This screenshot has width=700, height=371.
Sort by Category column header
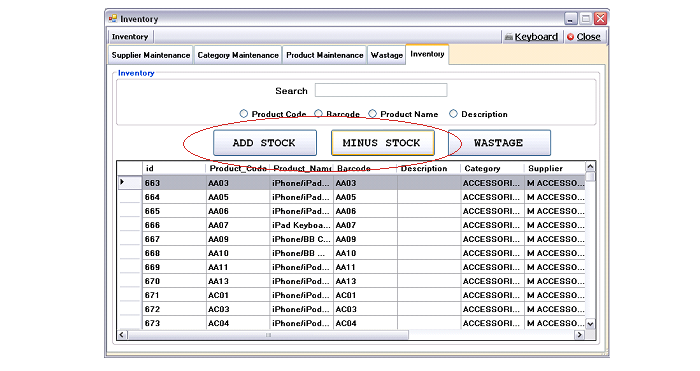pos(493,168)
